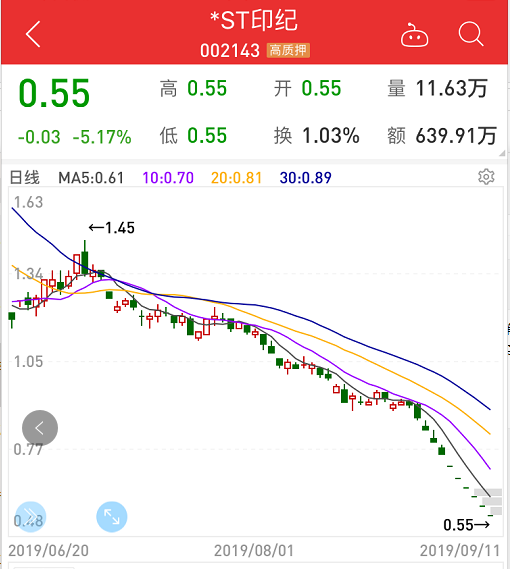Toggle the blue MA30 0.89 label

click(305, 178)
